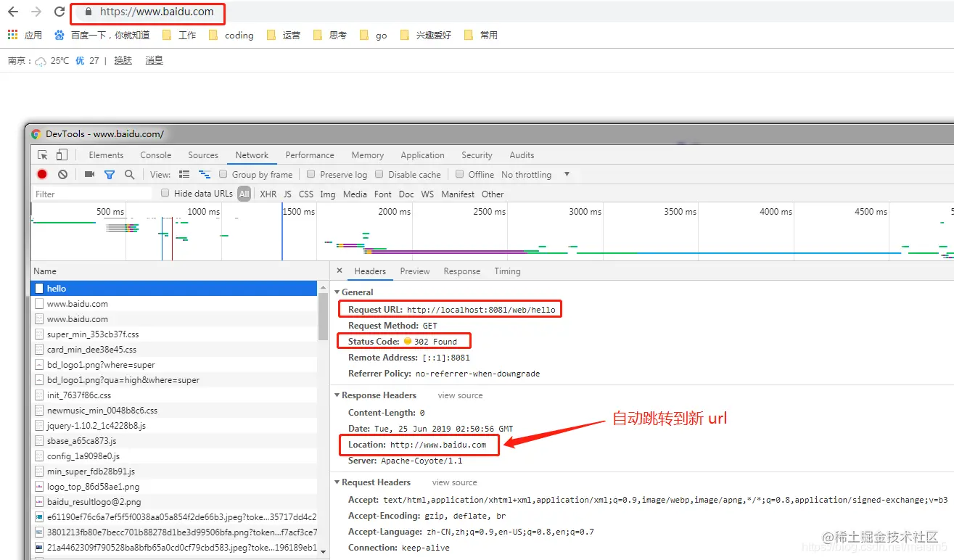Toggle the blue filter funnel icon
The width and height of the screenshot is (954, 560).
click(110, 175)
